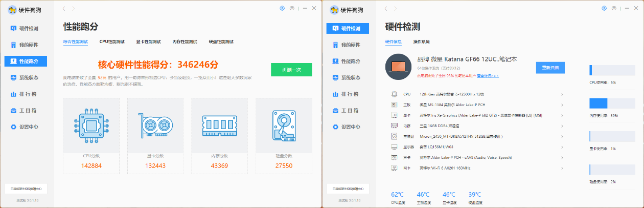Open 设置中心 in the left window sidebar

[25, 127]
